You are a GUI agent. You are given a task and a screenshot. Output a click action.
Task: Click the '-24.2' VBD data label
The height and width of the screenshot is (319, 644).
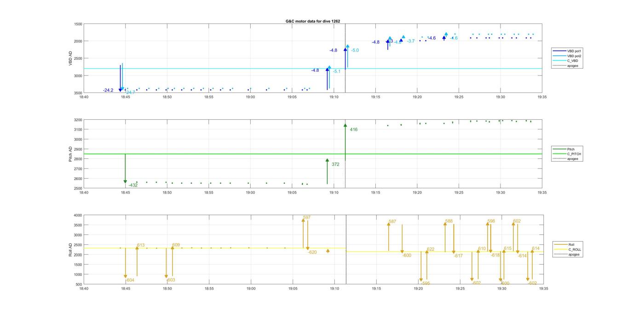coord(109,90)
